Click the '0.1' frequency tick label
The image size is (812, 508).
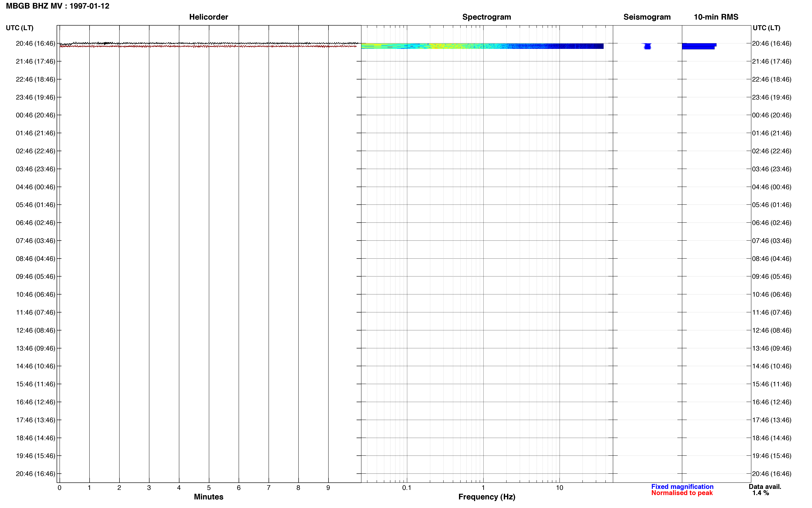click(x=407, y=488)
